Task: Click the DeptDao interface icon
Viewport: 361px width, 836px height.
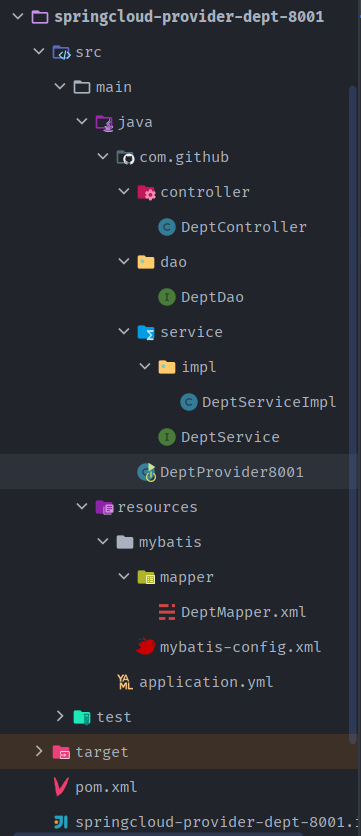Action: 167,297
